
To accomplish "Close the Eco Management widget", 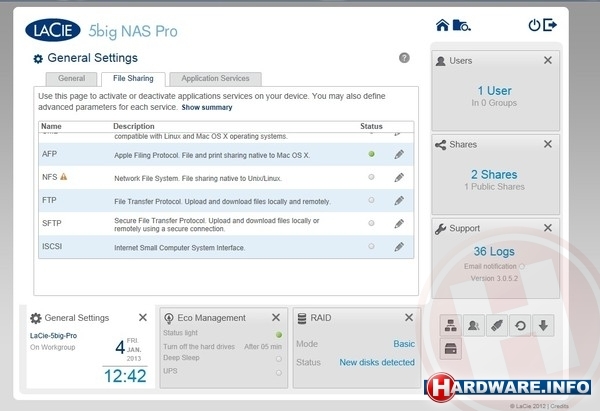I will coord(276,317).
